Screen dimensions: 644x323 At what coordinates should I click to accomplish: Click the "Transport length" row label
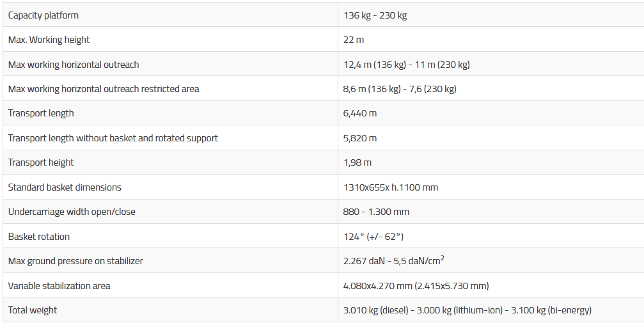tap(41, 113)
